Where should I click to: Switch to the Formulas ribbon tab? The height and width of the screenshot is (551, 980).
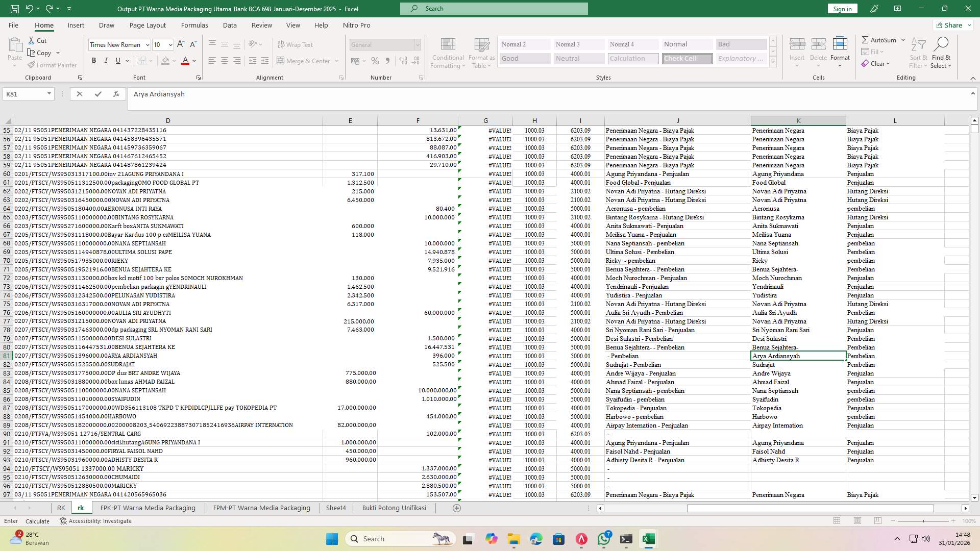(194, 25)
